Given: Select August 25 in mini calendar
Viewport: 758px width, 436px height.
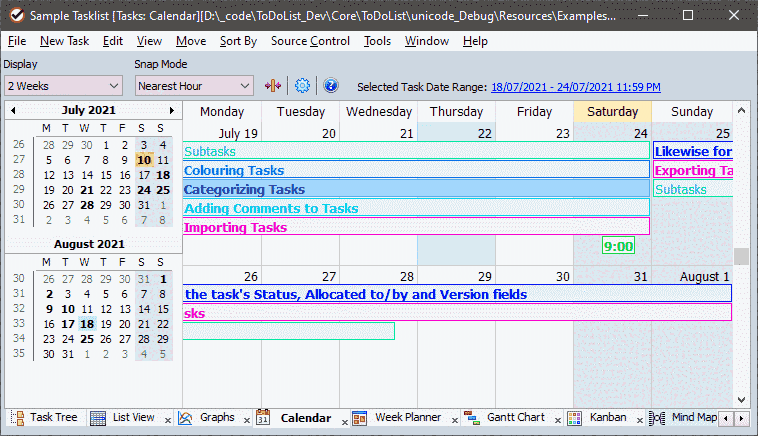Looking at the screenshot, I should [x=87, y=339].
